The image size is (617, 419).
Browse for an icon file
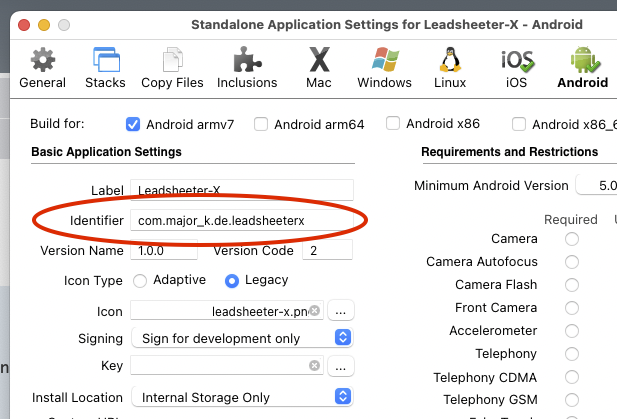340,311
